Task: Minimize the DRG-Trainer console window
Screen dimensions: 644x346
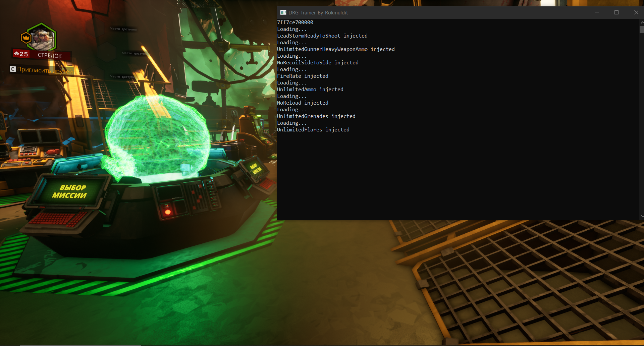Action: pos(597,12)
